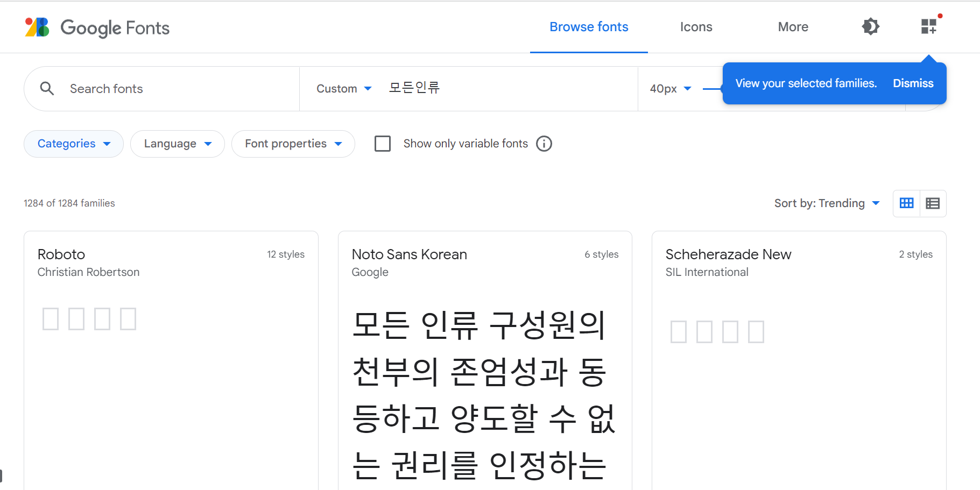
Task: Open the Categories filter dropdown
Action: (74, 144)
